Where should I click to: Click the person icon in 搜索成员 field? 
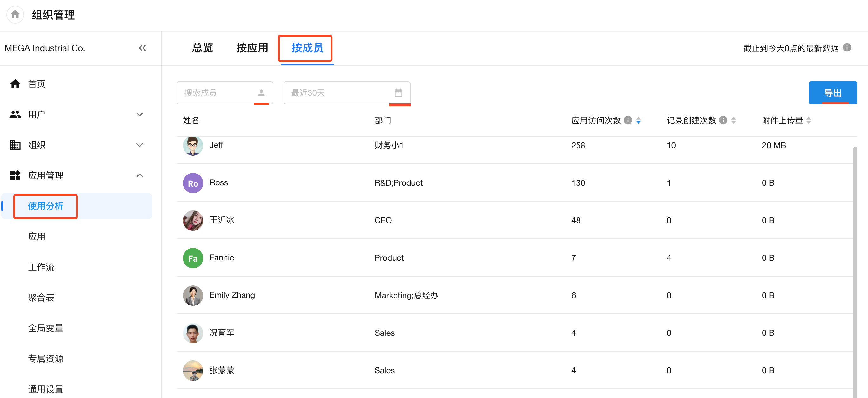(261, 93)
